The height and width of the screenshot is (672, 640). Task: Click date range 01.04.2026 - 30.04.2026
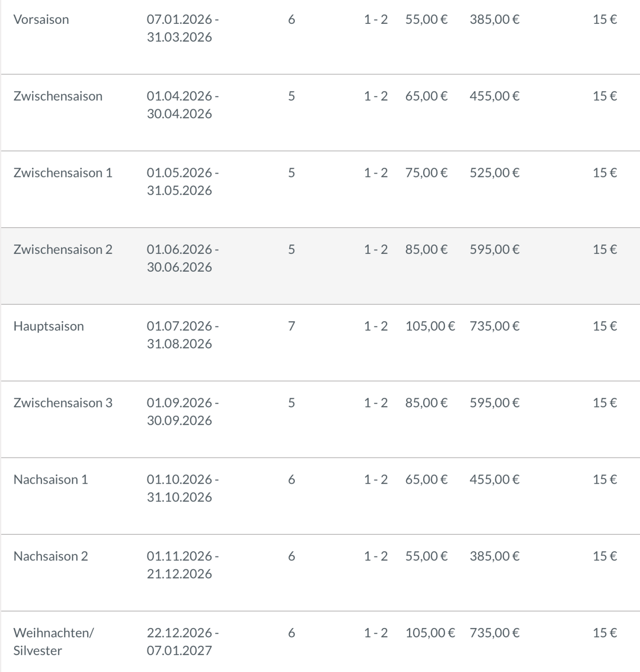pyautogui.click(x=182, y=105)
